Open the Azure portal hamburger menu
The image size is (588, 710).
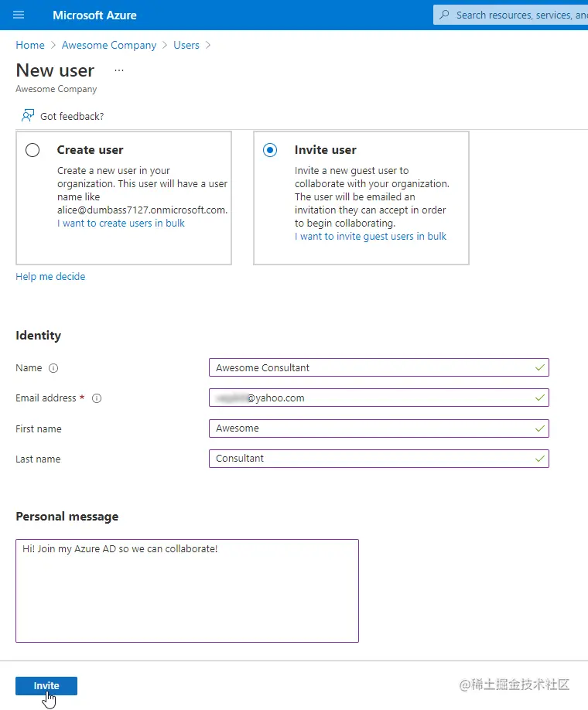point(19,15)
